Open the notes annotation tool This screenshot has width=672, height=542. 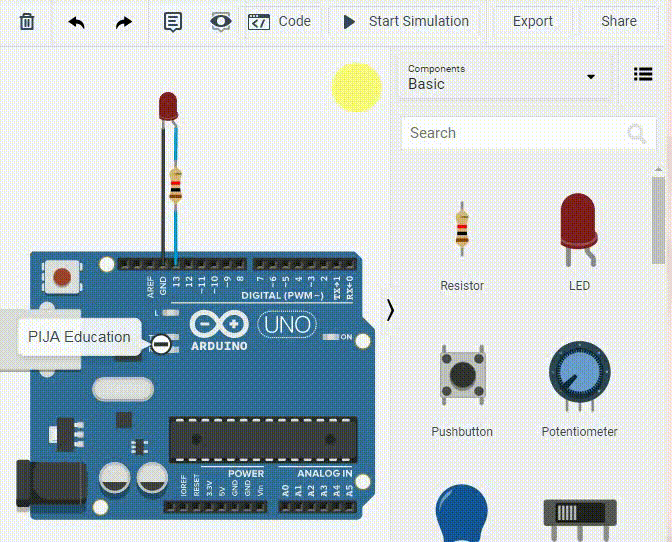pyautogui.click(x=173, y=21)
